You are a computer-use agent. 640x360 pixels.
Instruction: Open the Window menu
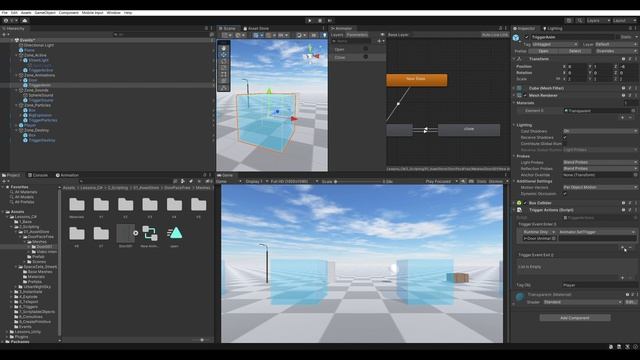113,13
